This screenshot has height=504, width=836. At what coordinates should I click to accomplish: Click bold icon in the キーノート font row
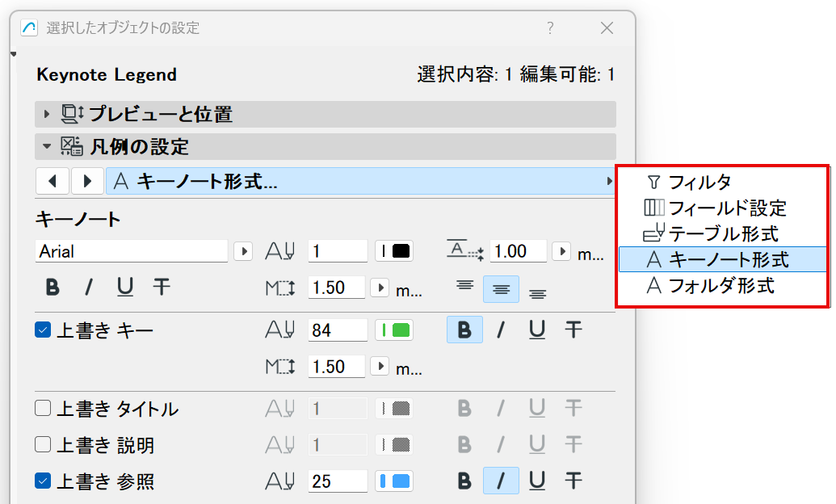pyautogui.click(x=53, y=287)
